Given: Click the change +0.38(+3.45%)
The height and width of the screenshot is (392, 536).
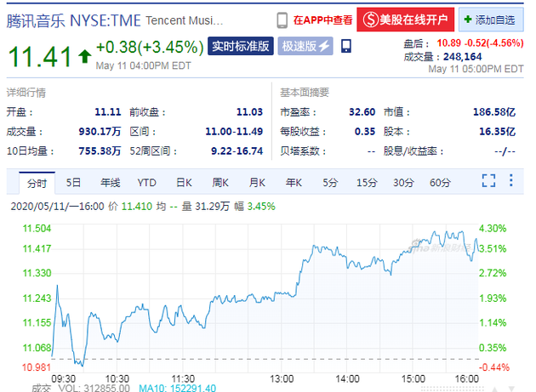Looking at the screenshot, I should tap(150, 47).
